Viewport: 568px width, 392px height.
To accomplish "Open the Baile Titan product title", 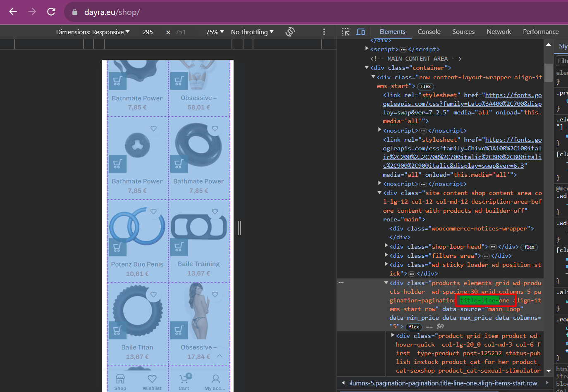I will (137, 347).
